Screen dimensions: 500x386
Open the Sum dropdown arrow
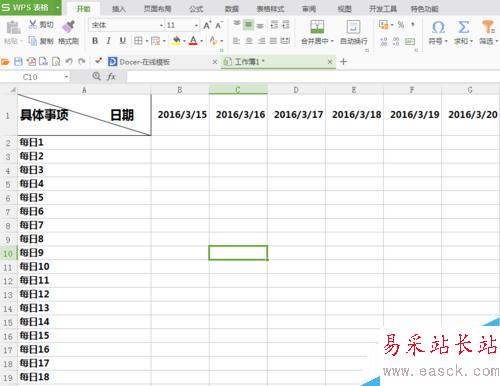472,41
